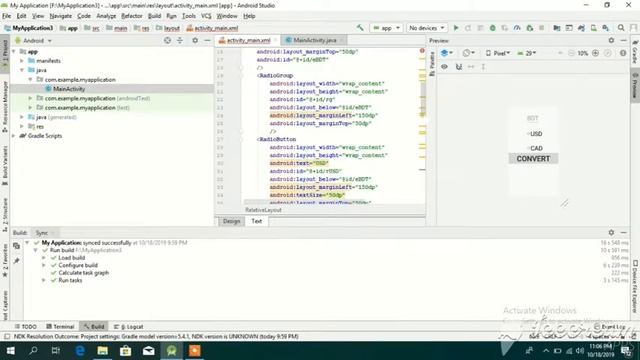Zoom out the layout preview
640x360 pixels.
pos(571,53)
